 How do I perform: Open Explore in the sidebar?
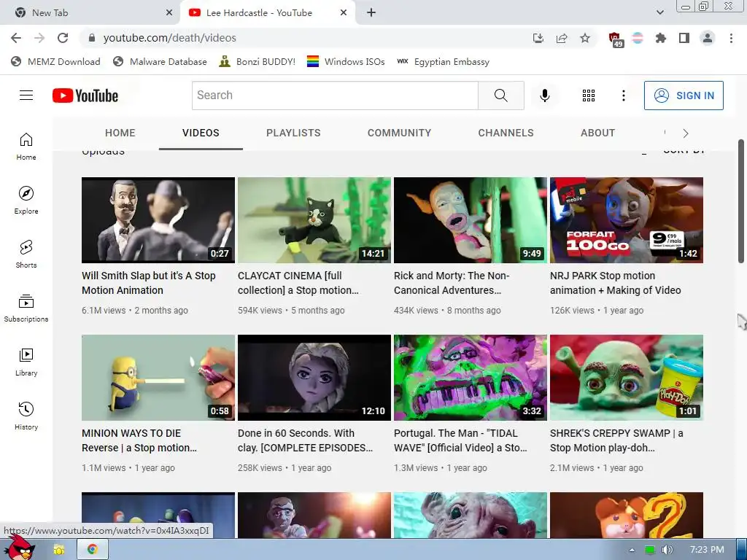click(x=26, y=201)
